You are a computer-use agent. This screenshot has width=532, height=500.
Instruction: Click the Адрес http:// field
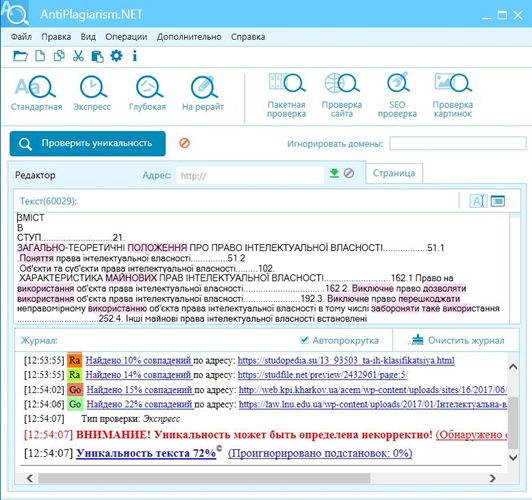click(250, 175)
